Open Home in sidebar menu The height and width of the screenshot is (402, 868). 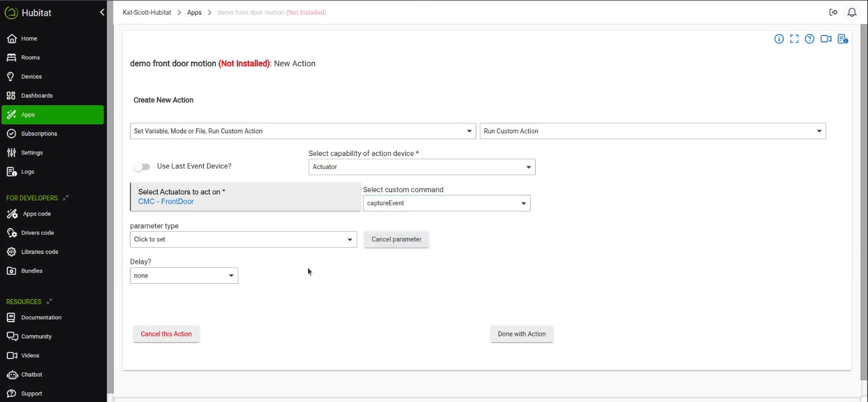[53, 38]
